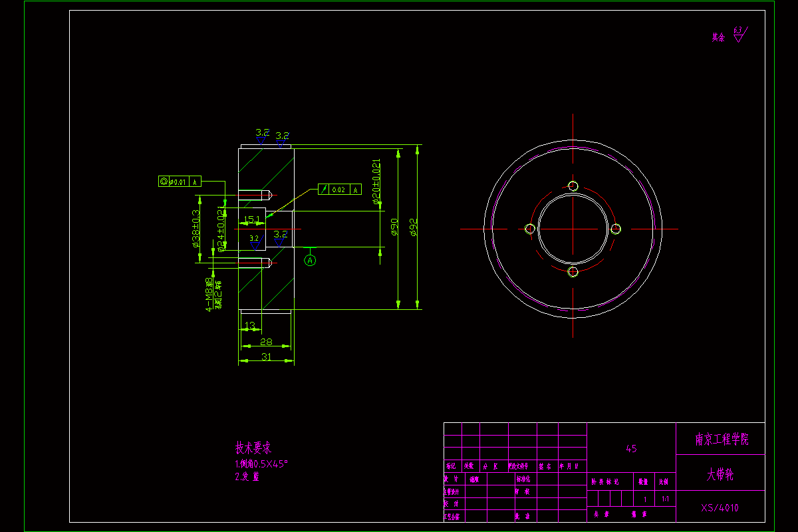
Task: Click the 1:1 scale value
Action: pyautogui.click(x=666, y=499)
